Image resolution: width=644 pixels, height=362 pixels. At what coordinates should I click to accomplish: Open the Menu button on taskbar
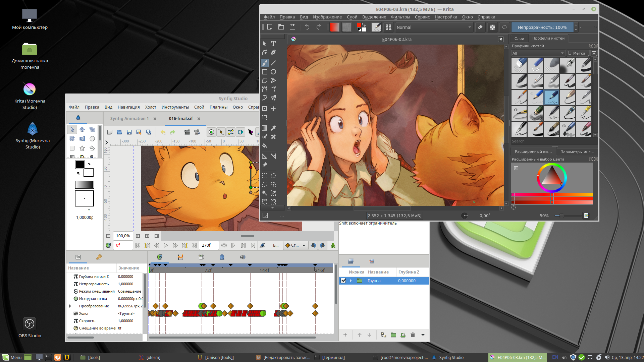pyautogui.click(x=12, y=357)
